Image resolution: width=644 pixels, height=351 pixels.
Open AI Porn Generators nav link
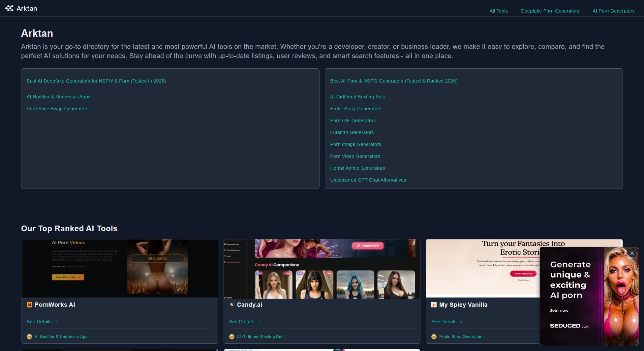[613, 11]
